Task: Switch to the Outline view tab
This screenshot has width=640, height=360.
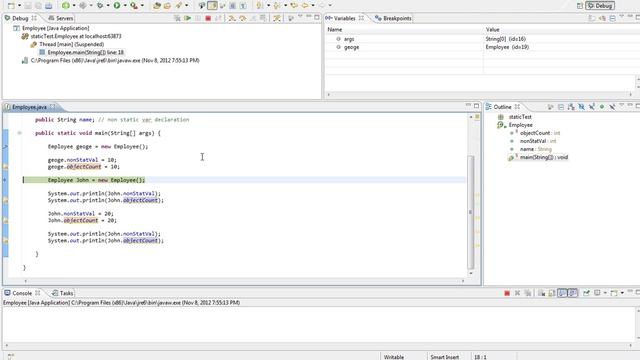Action: pyautogui.click(x=502, y=107)
